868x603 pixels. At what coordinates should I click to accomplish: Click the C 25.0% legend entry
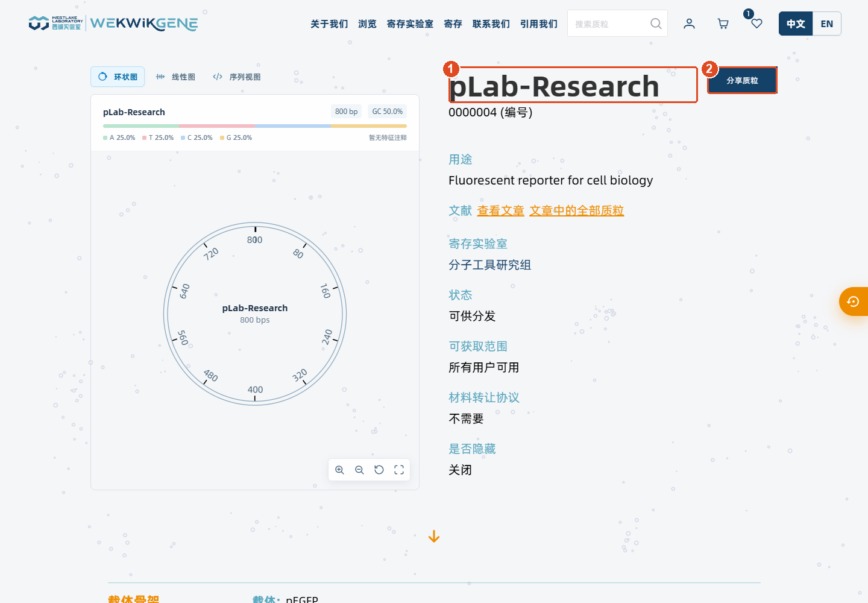coord(197,138)
